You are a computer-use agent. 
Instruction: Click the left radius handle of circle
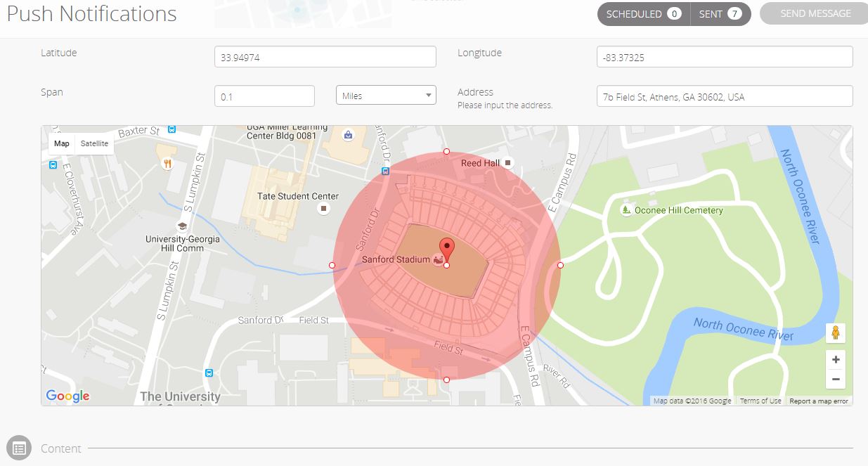click(332, 265)
